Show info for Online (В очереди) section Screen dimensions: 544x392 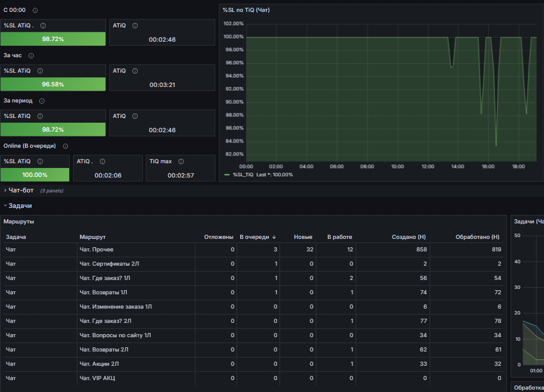click(x=66, y=147)
